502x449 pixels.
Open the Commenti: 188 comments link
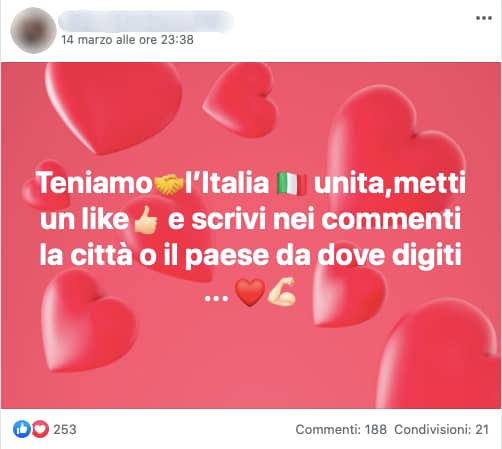(341, 429)
